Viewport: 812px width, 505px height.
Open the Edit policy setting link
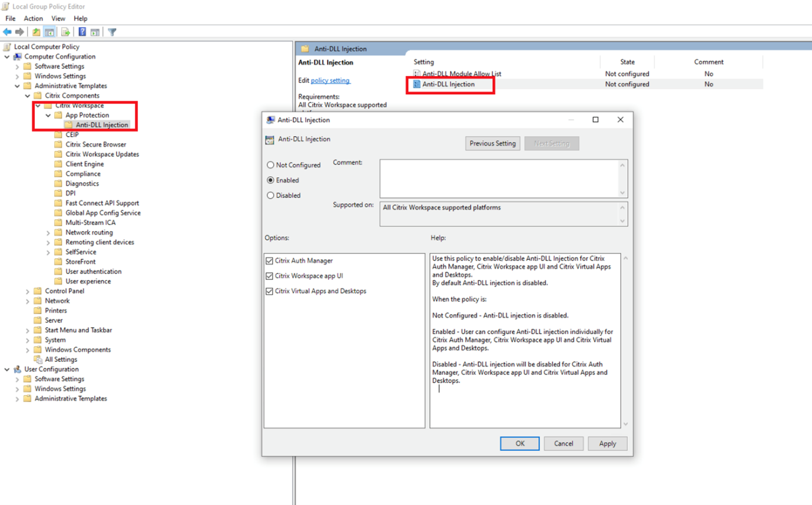coord(330,80)
